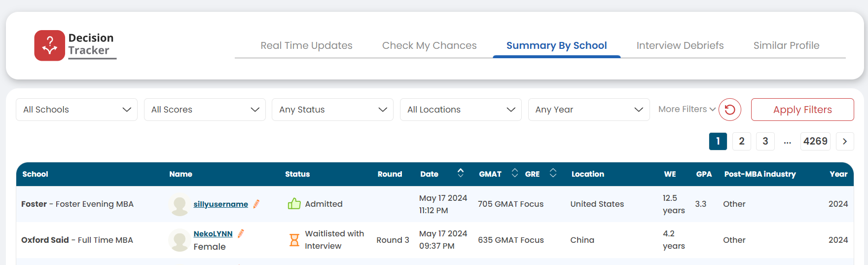Sort table by the Date column arrows

(460, 173)
